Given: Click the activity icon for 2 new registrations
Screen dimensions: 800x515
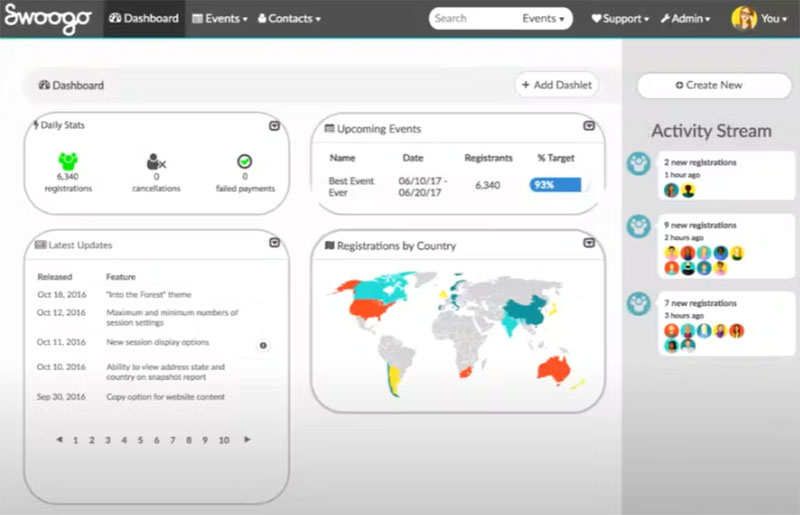Looking at the screenshot, I should point(638,164).
